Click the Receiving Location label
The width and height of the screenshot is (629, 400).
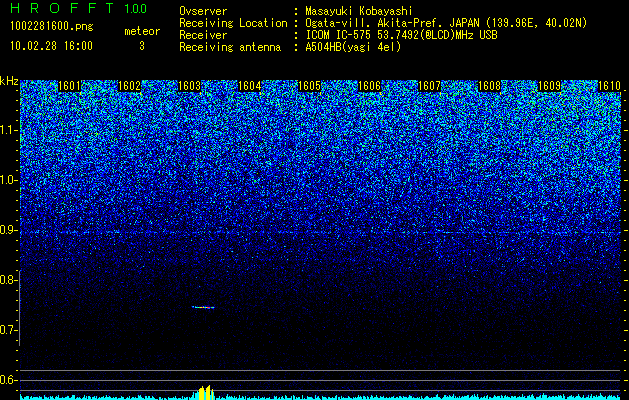pos(233,23)
